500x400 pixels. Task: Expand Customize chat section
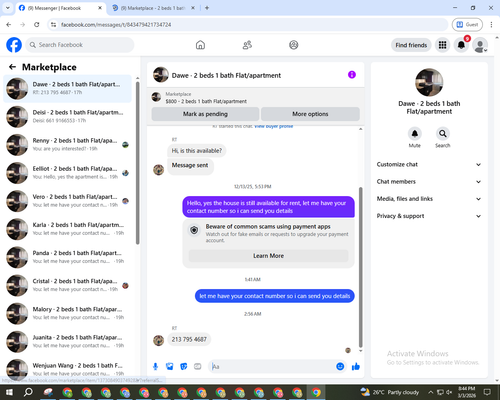pos(429,164)
